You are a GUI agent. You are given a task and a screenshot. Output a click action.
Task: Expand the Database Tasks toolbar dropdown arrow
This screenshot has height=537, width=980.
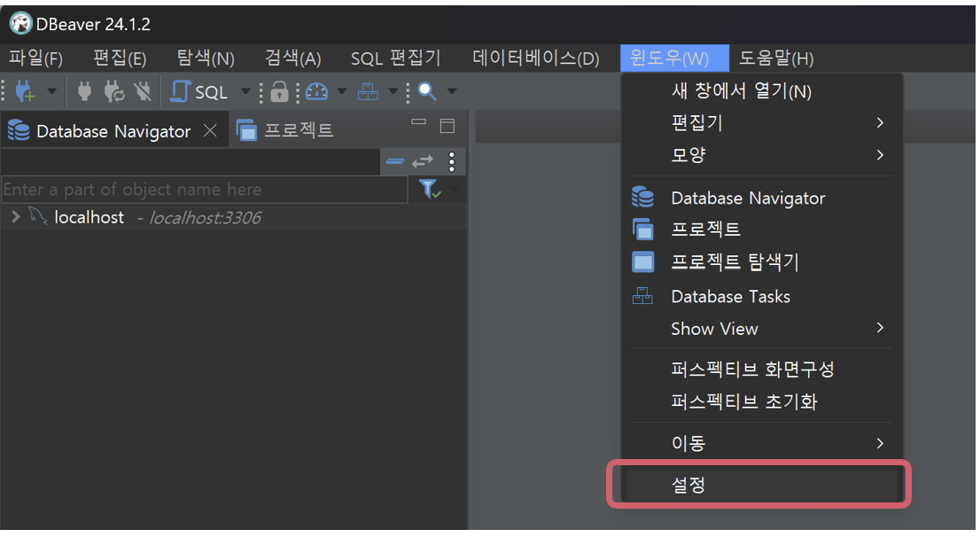pos(393,91)
